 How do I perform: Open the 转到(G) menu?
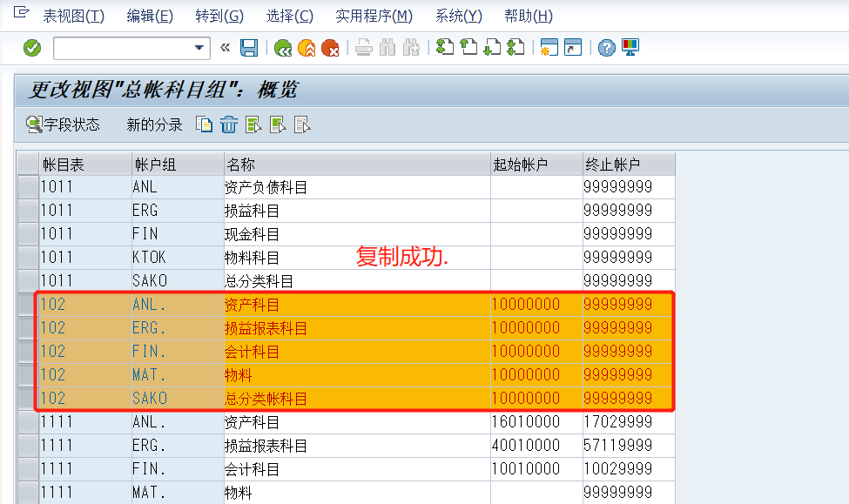click(219, 17)
